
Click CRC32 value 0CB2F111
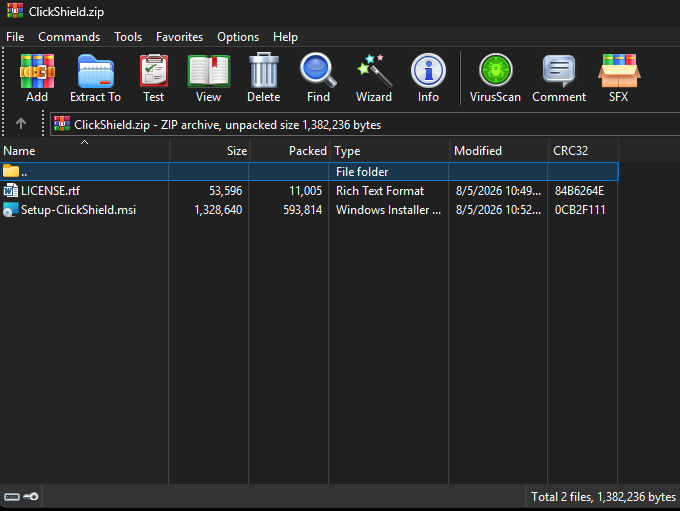[580, 210]
